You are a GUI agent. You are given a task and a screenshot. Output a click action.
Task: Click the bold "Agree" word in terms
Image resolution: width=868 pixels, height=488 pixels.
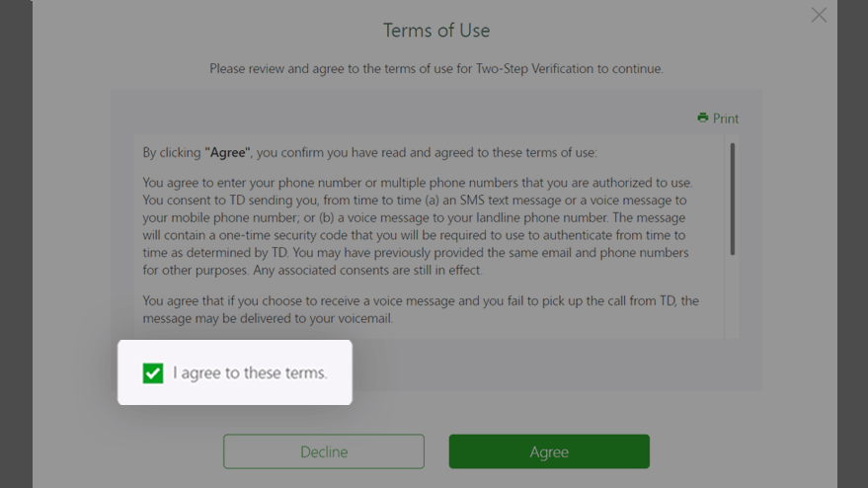point(227,152)
